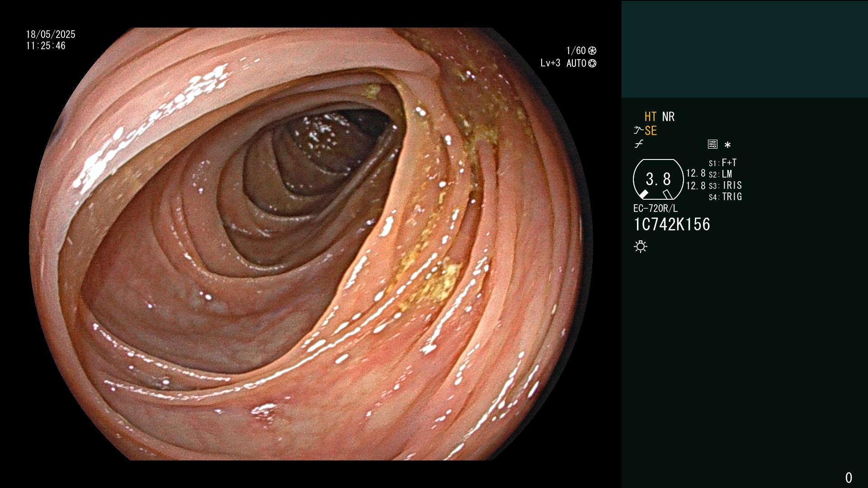Click the slashed curve icon below SE
Screen dimensions: 868x488
[x=639, y=144]
